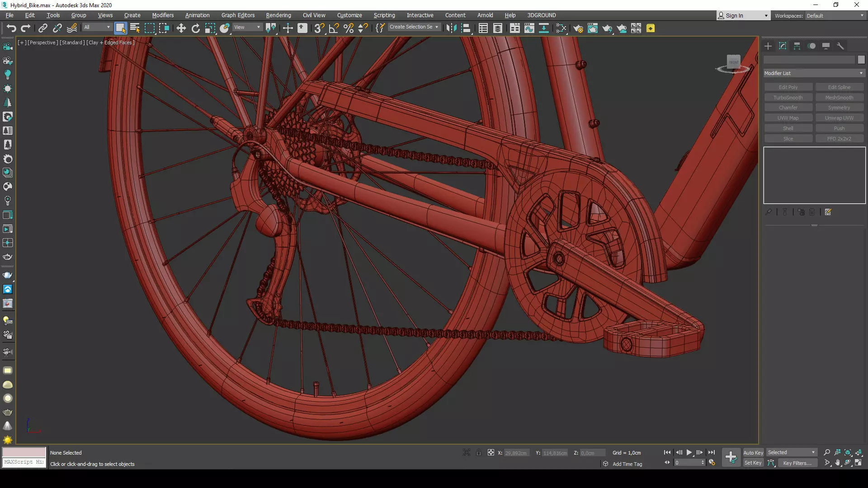The width and height of the screenshot is (868, 488).
Task: Click the object color swatch in Modify panel
Action: click(x=861, y=60)
